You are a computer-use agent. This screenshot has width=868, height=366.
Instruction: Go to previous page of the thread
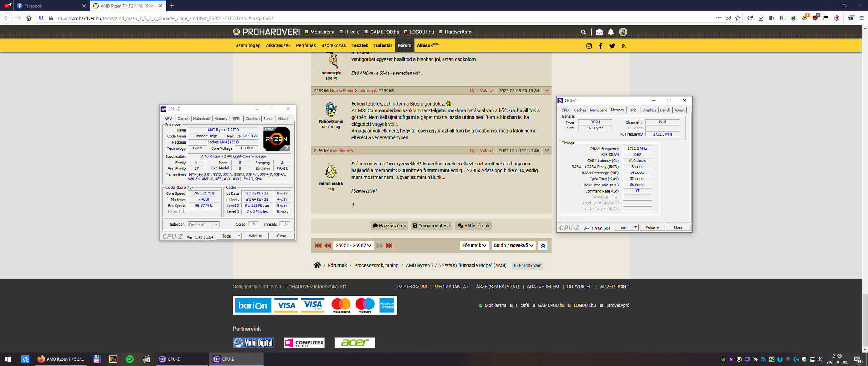tap(327, 246)
